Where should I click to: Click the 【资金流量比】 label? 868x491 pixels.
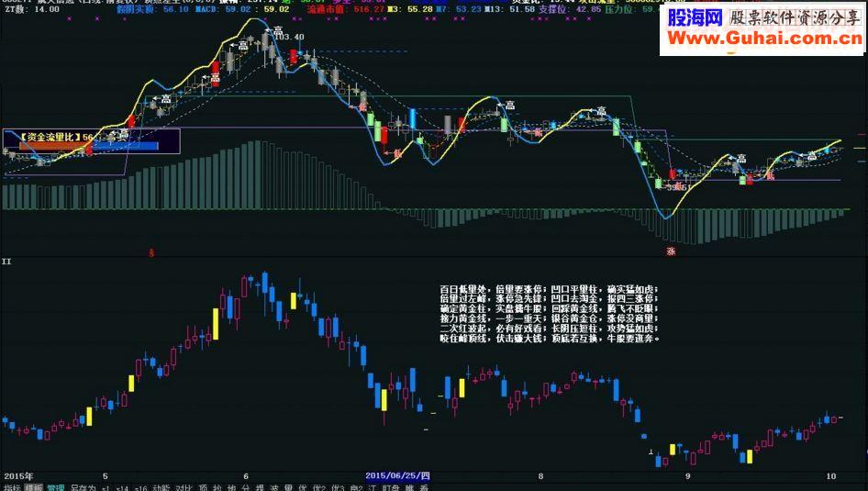coord(50,136)
